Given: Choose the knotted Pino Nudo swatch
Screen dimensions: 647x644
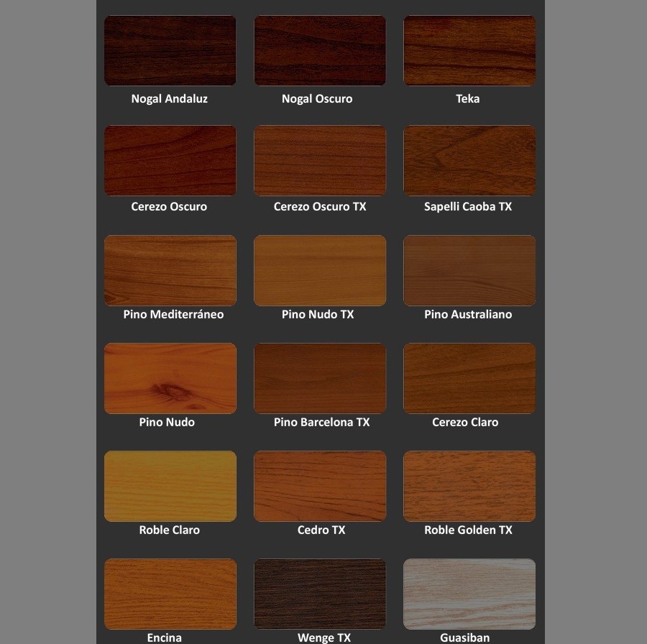Looking at the screenshot, I should click(170, 378).
